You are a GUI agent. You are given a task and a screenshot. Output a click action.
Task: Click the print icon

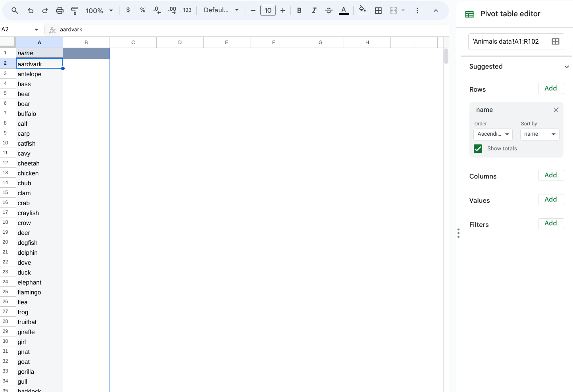click(60, 11)
